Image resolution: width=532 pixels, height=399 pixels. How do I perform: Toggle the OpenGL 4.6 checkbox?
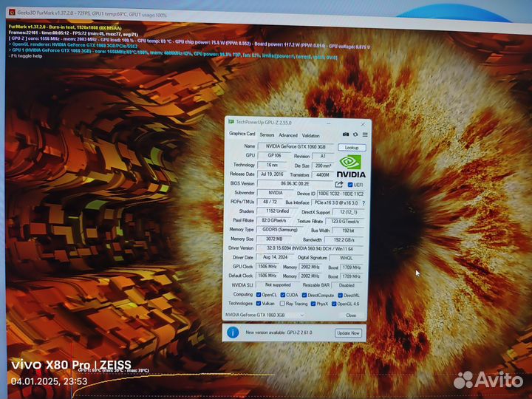click(334, 304)
